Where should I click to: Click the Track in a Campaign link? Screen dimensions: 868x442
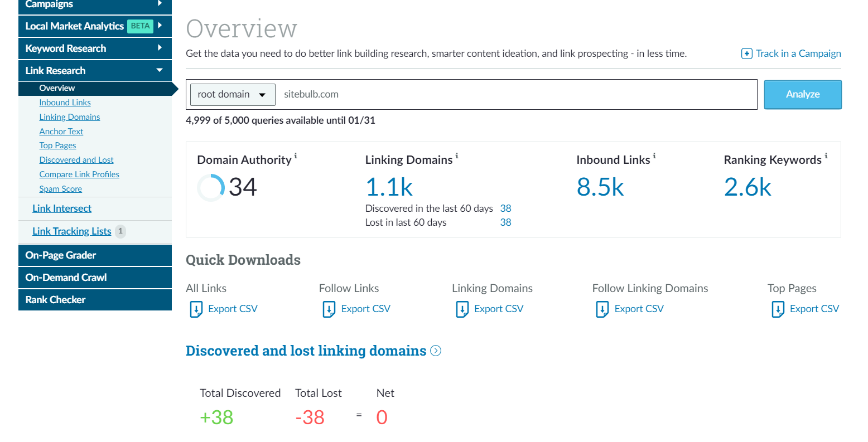[x=798, y=54]
